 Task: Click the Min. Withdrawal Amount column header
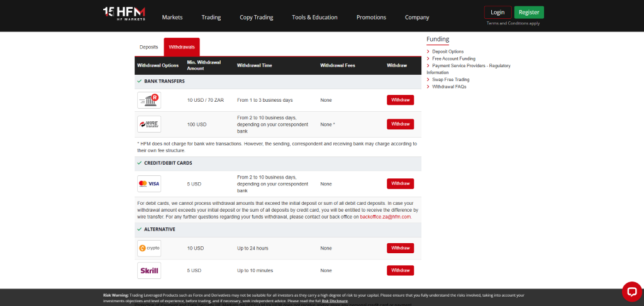[x=204, y=65]
